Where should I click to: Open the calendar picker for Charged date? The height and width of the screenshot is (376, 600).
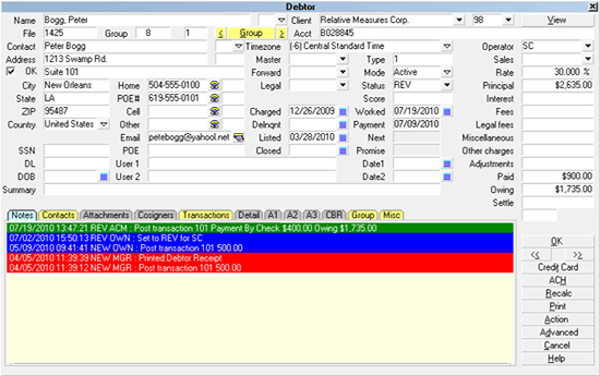[343, 112]
